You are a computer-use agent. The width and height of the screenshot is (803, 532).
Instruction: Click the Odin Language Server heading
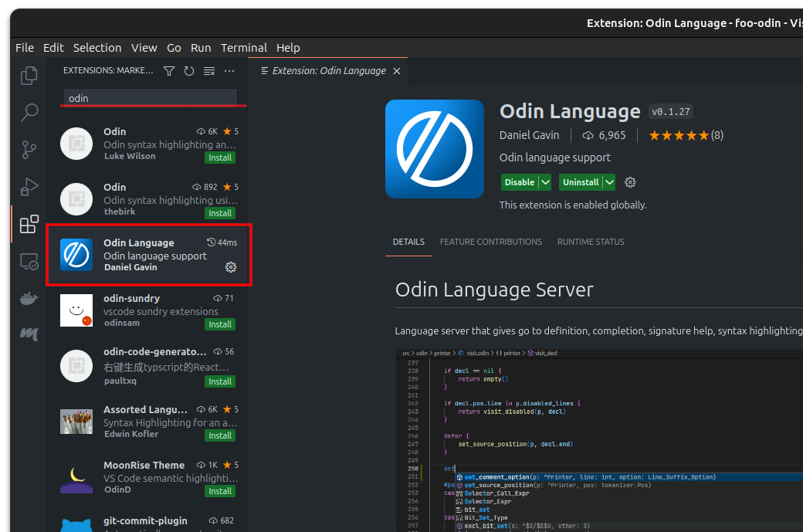click(x=494, y=290)
